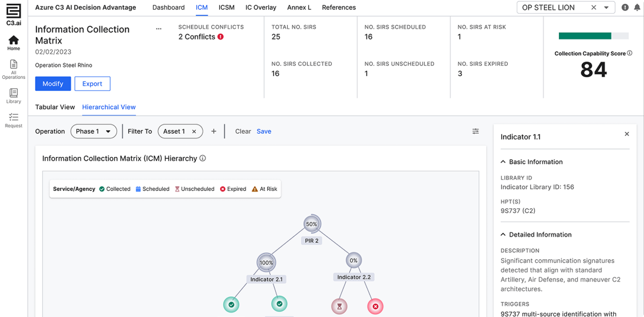644x317 pixels.
Task: Click the date 02/02/2023
Action: click(x=53, y=52)
